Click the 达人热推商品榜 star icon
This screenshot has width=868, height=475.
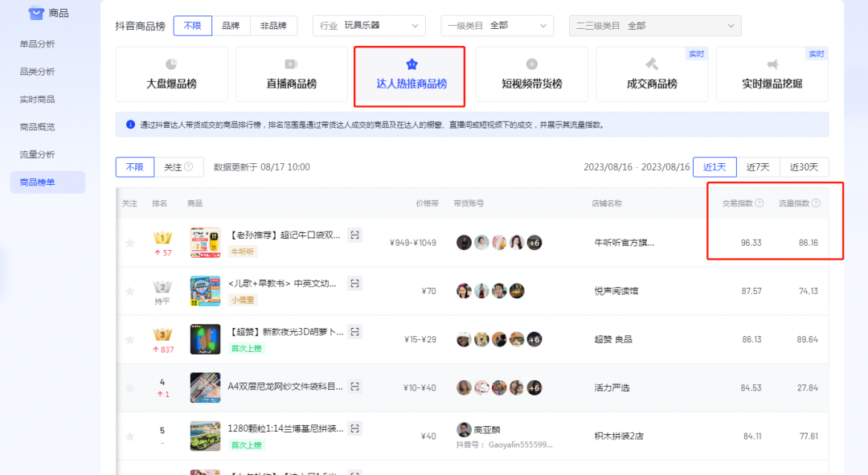[411, 64]
